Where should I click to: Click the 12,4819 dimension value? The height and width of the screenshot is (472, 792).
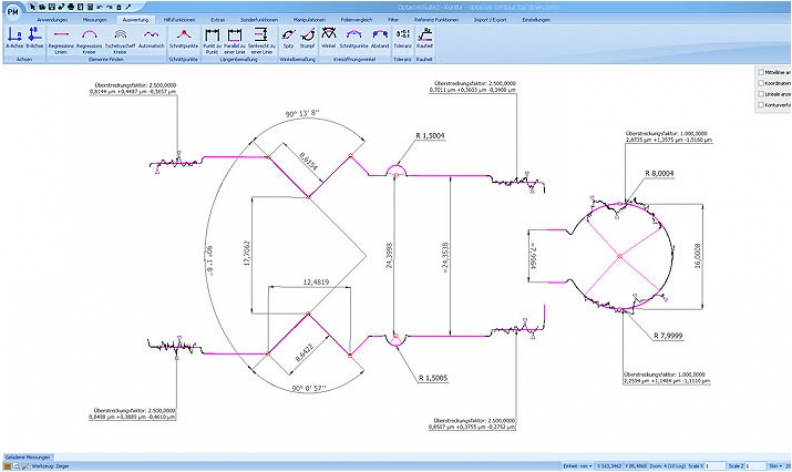point(316,282)
